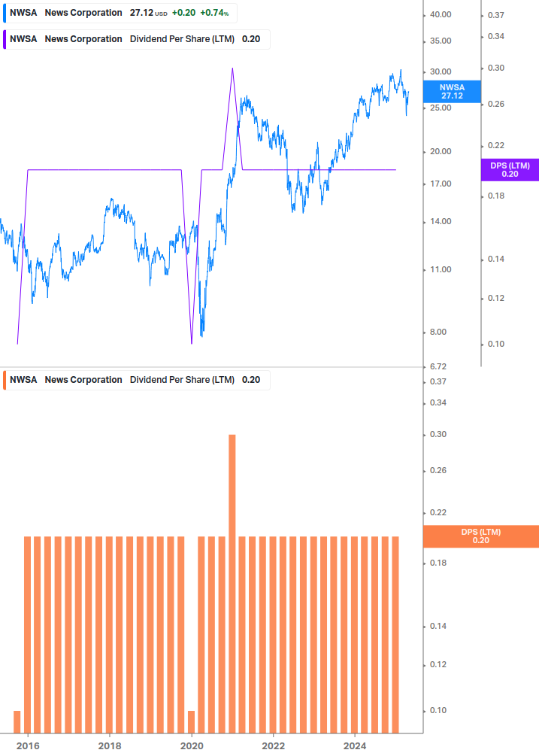539x756 pixels.
Task: Click the blue NWSA 27.12 price tag
Action: [452, 92]
